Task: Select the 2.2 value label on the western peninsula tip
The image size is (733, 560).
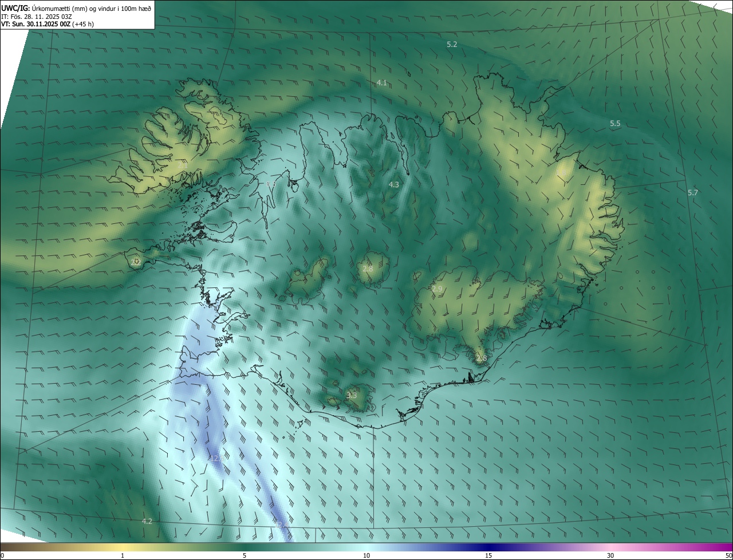Action: 136,262
